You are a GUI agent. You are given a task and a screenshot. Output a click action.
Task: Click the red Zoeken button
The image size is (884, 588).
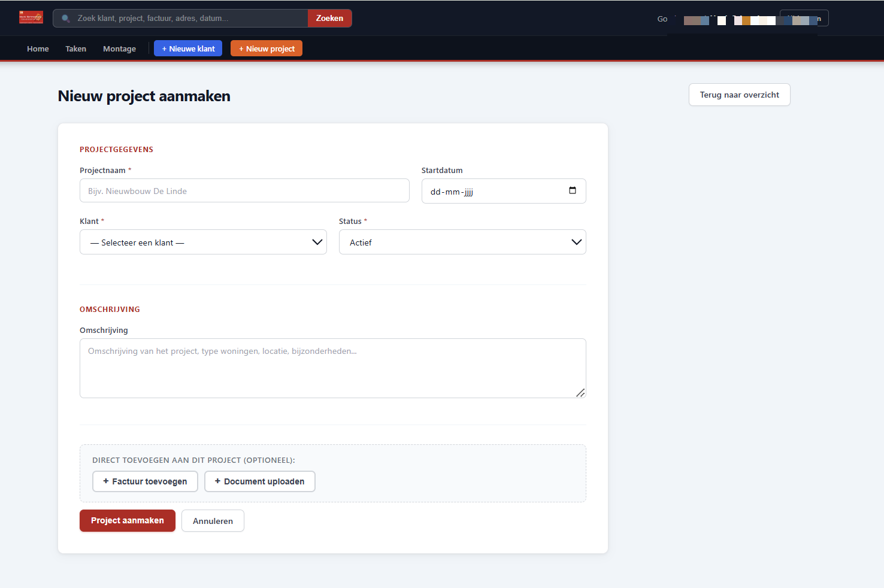(330, 18)
